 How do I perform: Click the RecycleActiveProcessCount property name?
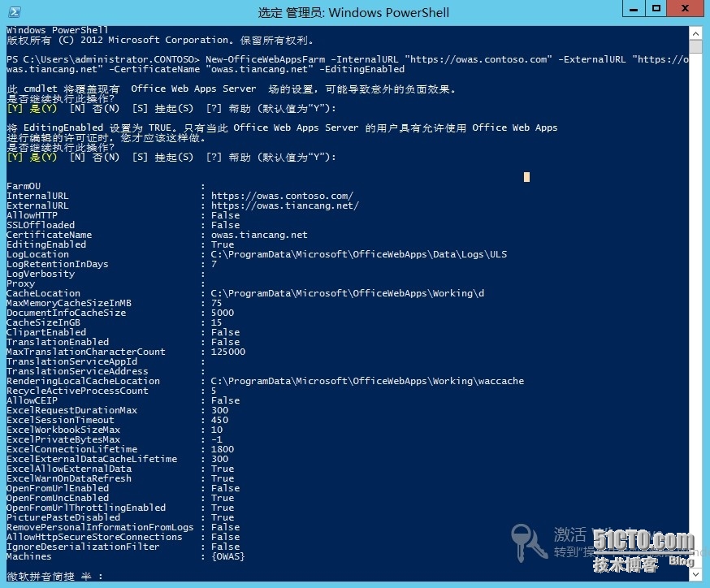click(x=77, y=391)
